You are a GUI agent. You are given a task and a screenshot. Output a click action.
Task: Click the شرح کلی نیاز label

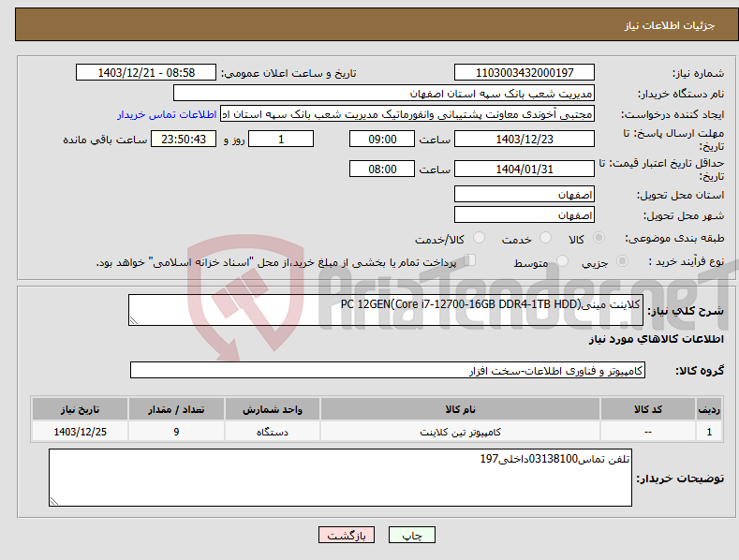(686, 311)
